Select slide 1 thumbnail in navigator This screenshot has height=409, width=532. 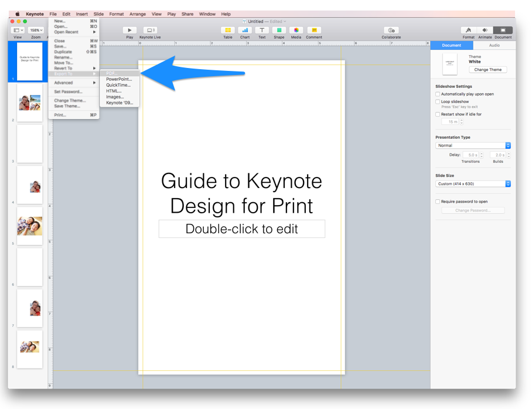point(29,62)
